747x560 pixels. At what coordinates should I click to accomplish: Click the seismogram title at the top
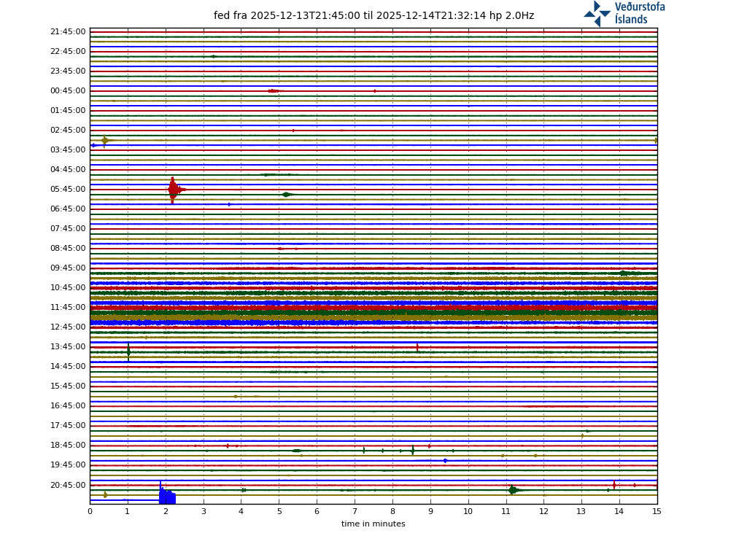(373, 16)
